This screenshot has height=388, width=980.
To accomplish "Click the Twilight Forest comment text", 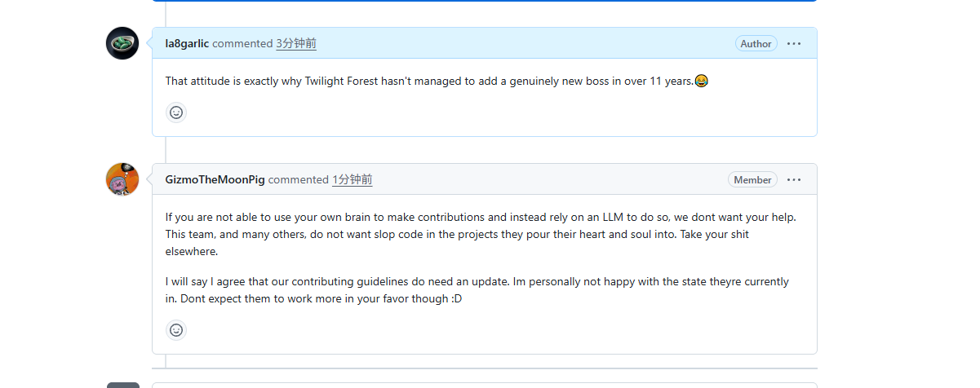I will 429,81.
